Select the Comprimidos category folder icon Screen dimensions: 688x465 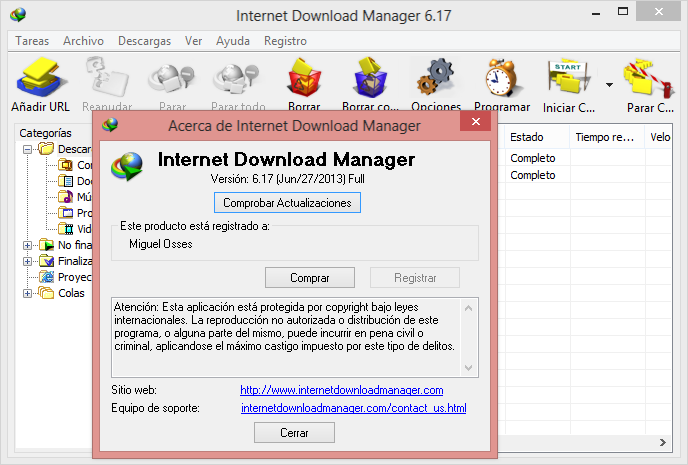[66, 165]
